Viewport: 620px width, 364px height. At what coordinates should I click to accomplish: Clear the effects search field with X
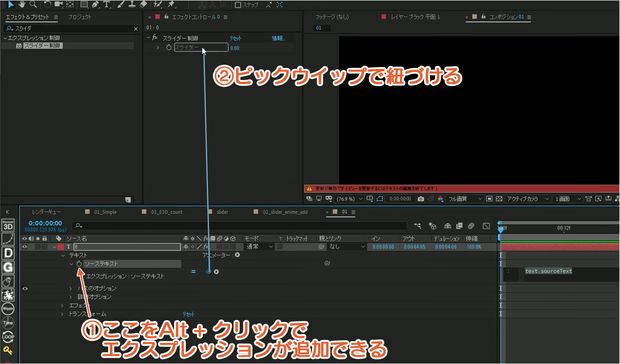(136, 29)
